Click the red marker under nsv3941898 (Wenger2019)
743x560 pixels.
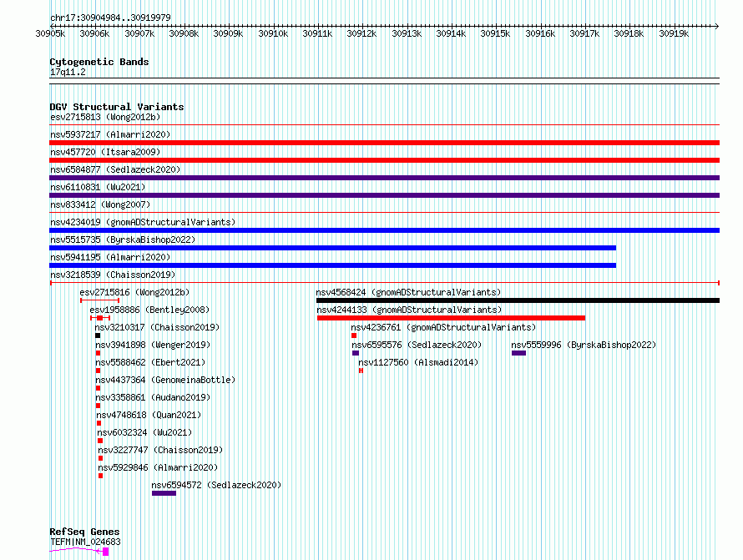[x=98, y=353]
